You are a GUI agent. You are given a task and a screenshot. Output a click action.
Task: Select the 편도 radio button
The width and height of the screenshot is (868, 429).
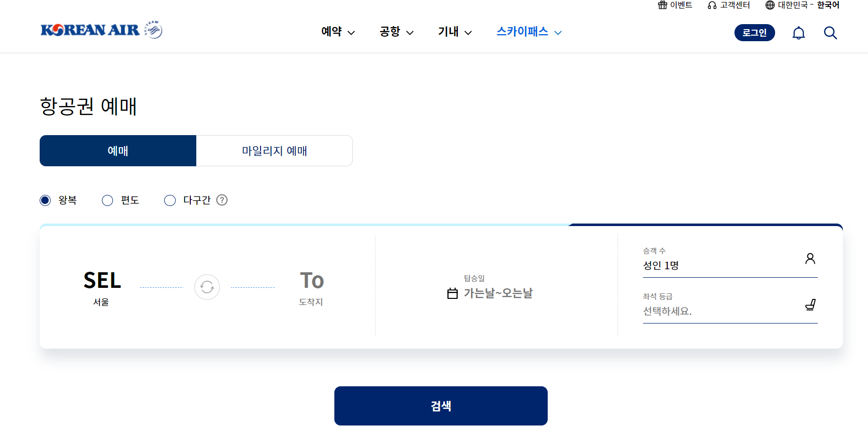coord(107,200)
